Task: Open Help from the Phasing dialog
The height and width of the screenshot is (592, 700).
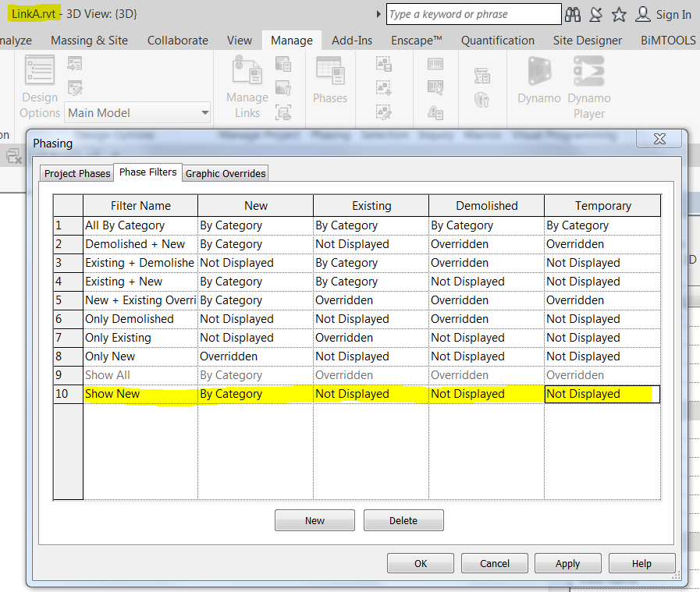Action: click(642, 563)
